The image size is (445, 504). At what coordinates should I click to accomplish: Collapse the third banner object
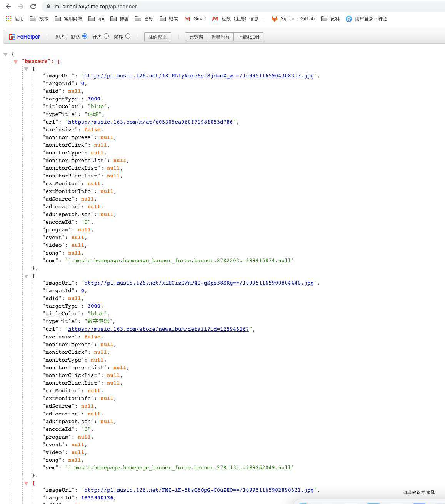click(26, 483)
